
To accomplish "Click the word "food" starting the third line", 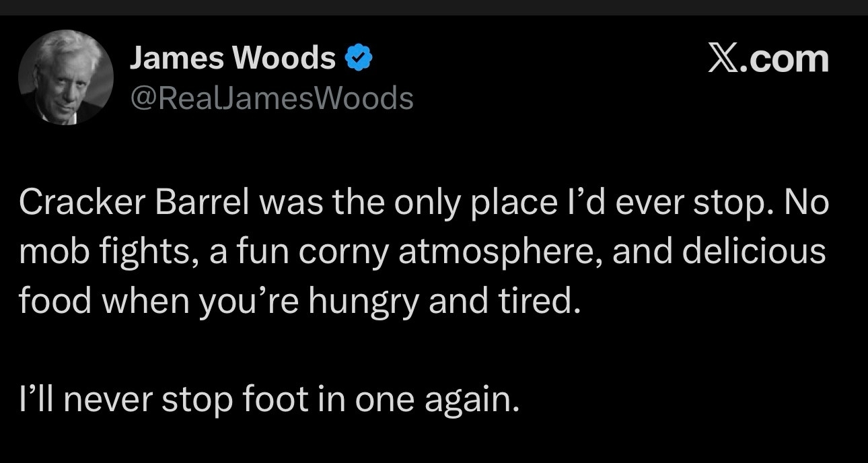I will [55, 301].
